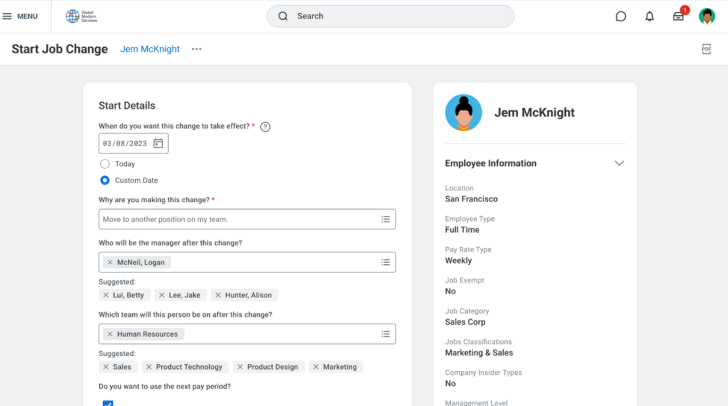
Task: Open related actions ellipsis for Jem McKnight
Action: (196, 49)
